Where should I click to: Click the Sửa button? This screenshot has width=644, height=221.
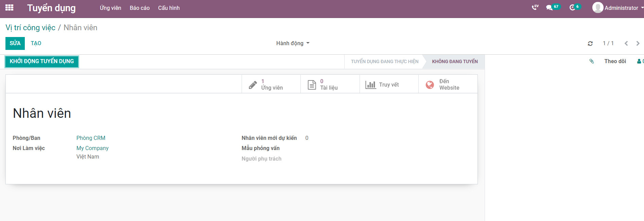coord(15,43)
